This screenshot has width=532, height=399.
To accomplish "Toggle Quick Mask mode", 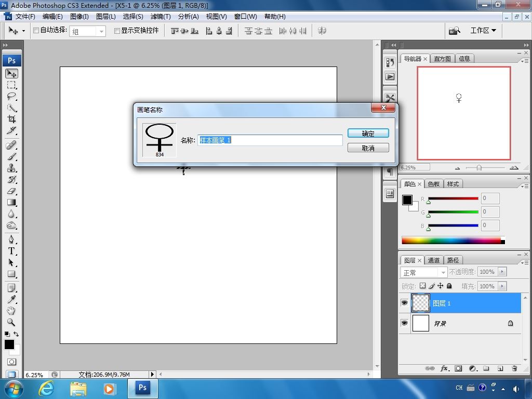I will [x=11, y=362].
